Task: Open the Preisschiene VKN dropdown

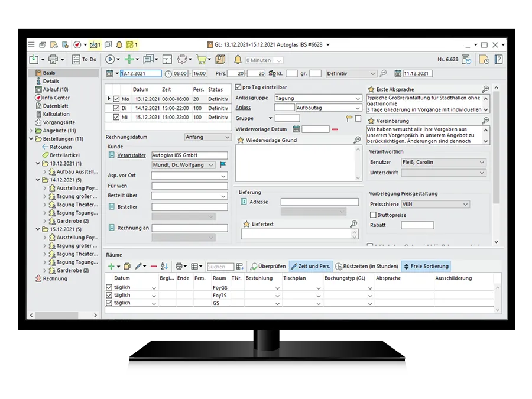Action: coord(435,205)
